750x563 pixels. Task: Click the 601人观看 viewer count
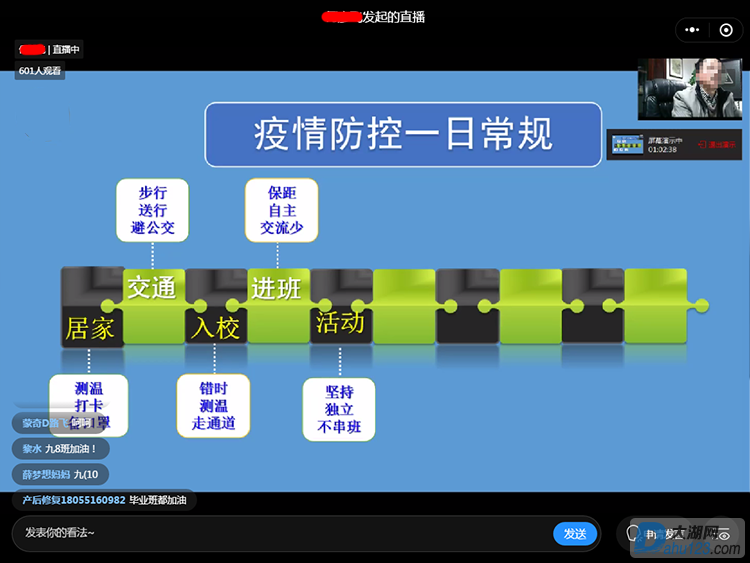pyautogui.click(x=40, y=71)
